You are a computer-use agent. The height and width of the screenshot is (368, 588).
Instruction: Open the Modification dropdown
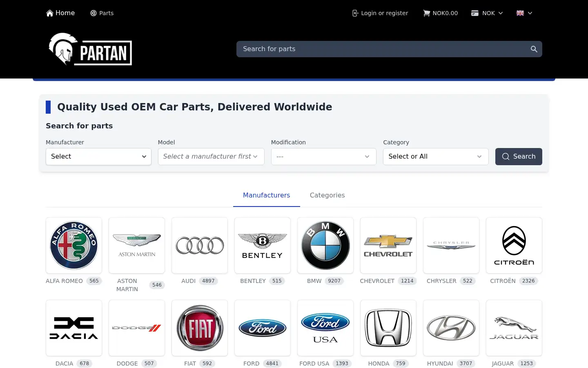(323, 157)
